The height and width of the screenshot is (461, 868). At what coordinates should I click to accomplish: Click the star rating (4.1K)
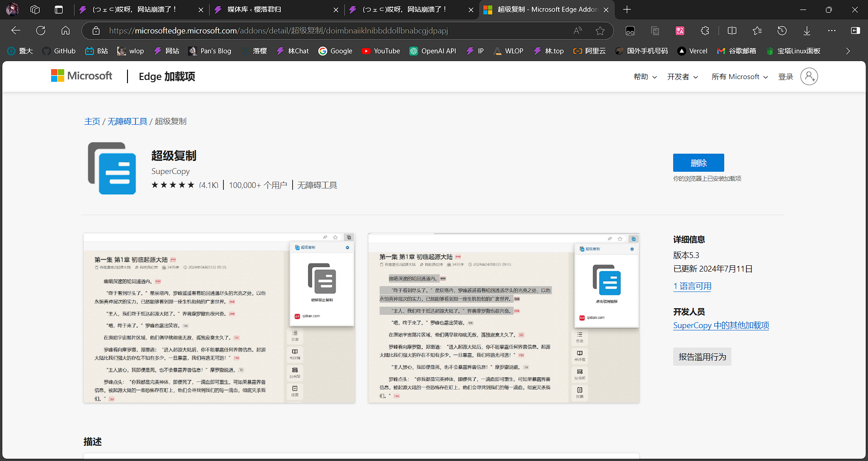[x=185, y=185]
